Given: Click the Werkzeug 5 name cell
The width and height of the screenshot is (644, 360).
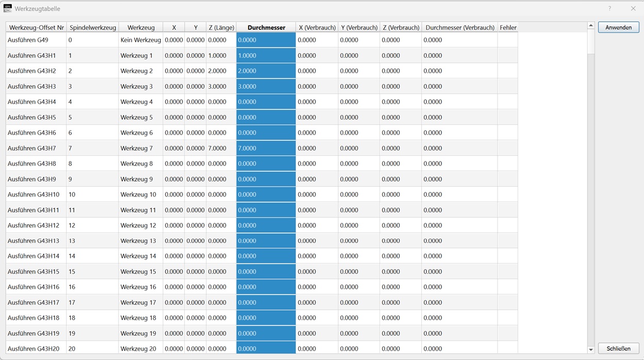Looking at the screenshot, I should coord(141,117).
